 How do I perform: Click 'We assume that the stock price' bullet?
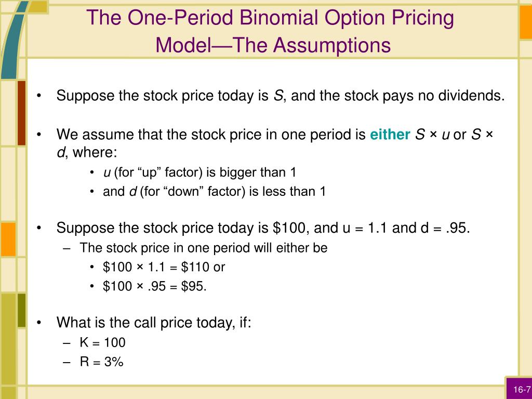pyautogui.click(x=275, y=143)
